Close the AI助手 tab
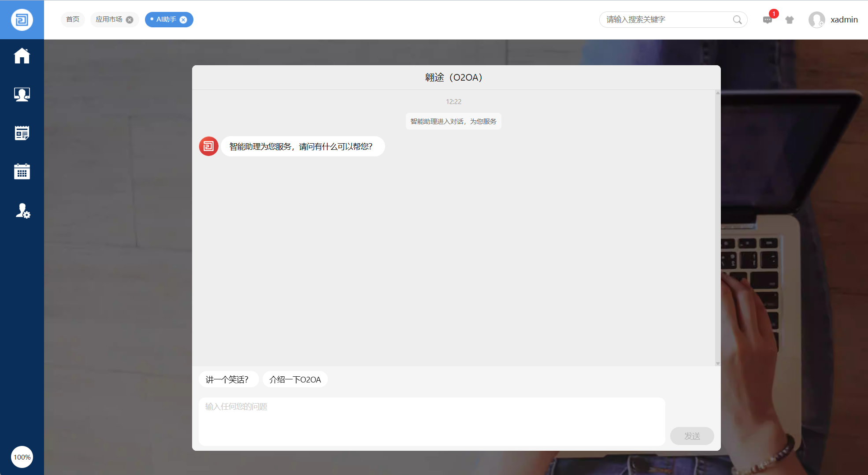This screenshot has width=868, height=475. [x=183, y=20]
